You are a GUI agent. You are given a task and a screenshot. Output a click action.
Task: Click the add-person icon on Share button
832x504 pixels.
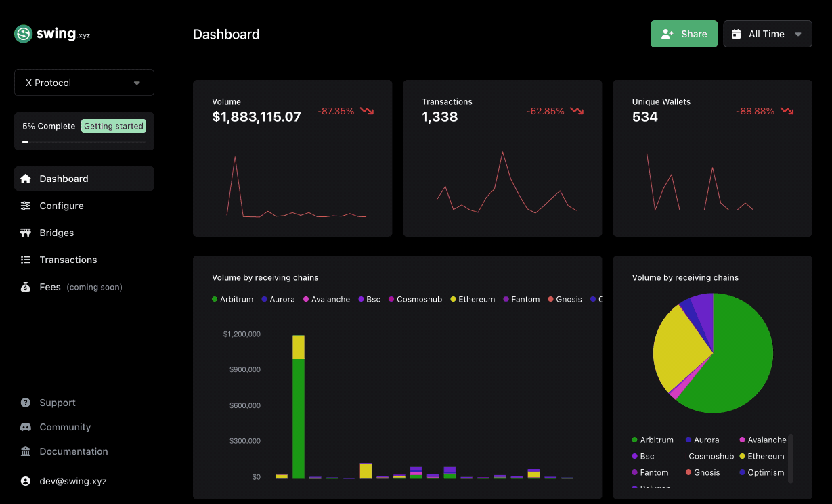click(x=667, y=33)
